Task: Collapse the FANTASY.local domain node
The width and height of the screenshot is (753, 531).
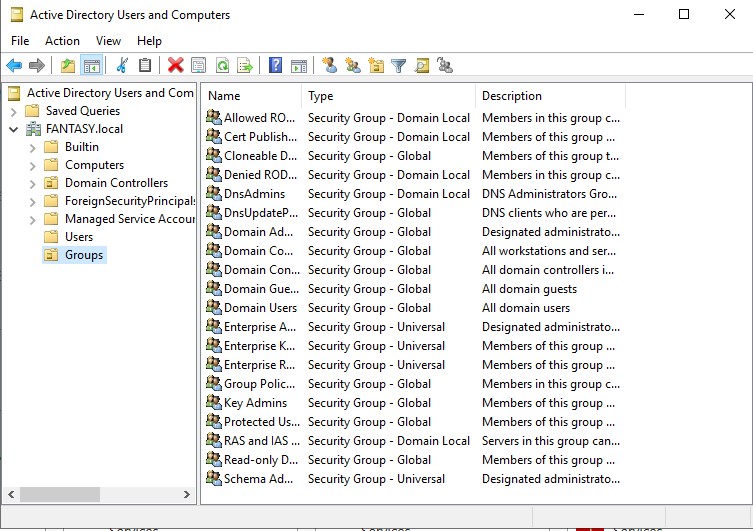Action: tap(13, 129)
